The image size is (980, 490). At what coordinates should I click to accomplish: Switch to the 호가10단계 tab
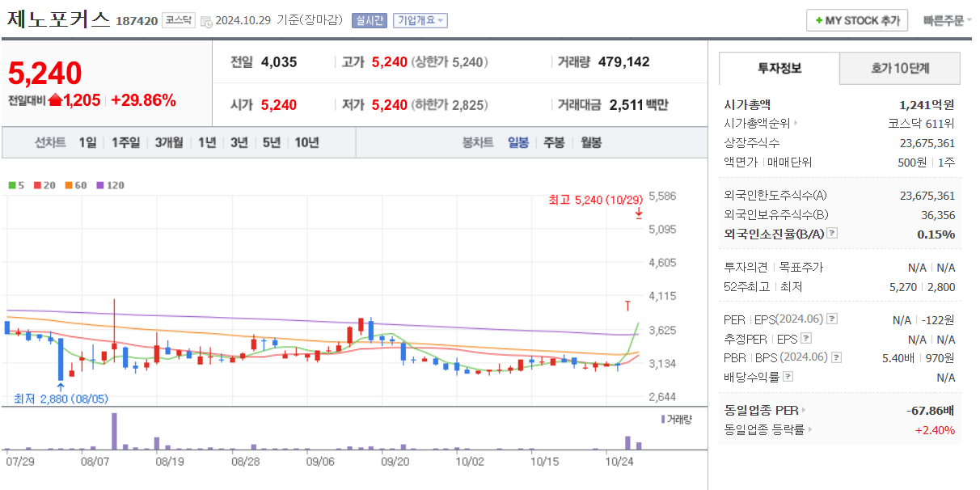(x=900, y=69)
